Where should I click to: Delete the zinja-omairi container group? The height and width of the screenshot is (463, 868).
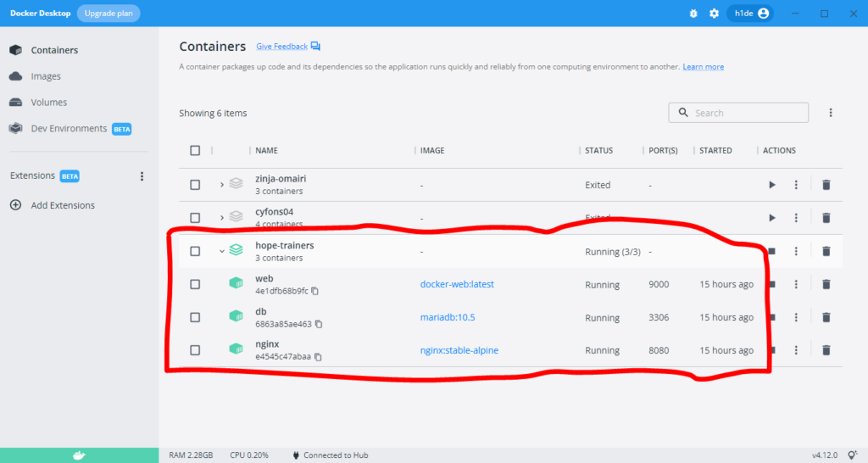pos(826,185)
